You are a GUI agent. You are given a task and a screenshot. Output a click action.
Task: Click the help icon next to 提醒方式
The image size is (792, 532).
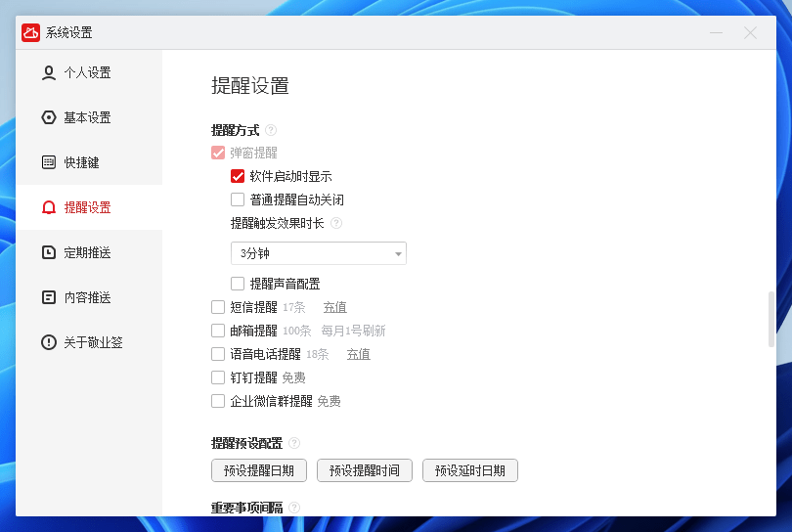(271, 130)
